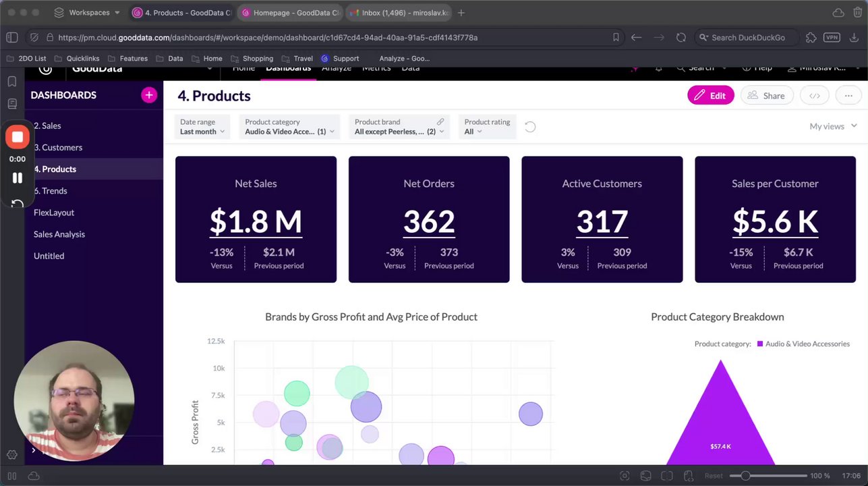The image size is (868, 486).
Task: Click the Share button
Action: 766,96
